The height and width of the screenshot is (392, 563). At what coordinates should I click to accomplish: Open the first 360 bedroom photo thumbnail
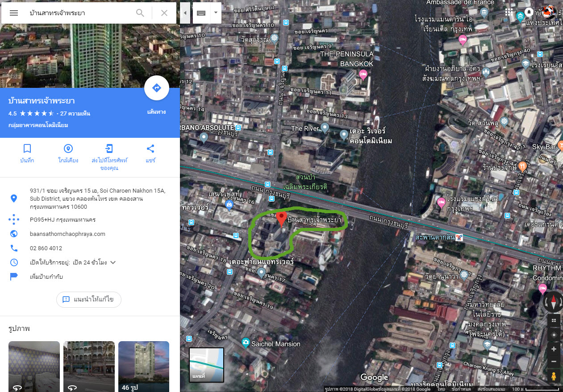34,366
